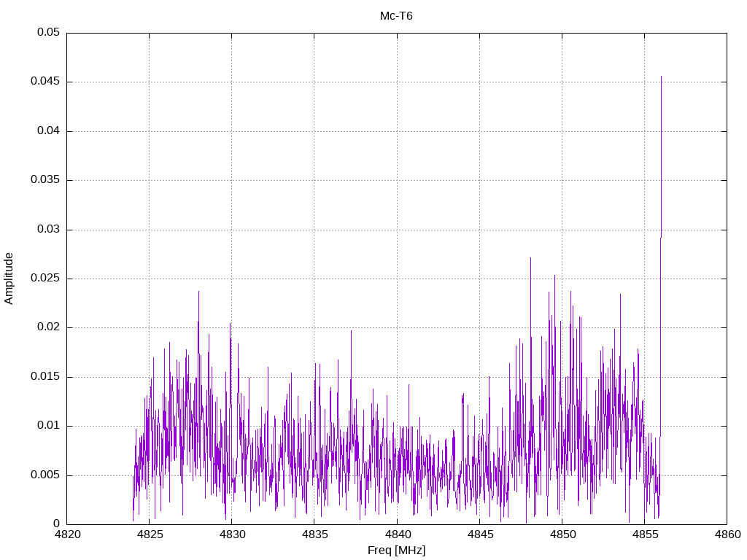Click the 4840 x-axis tick label
Image resolution: width=747 pixels, height=560 pixels.
point(398,534)
